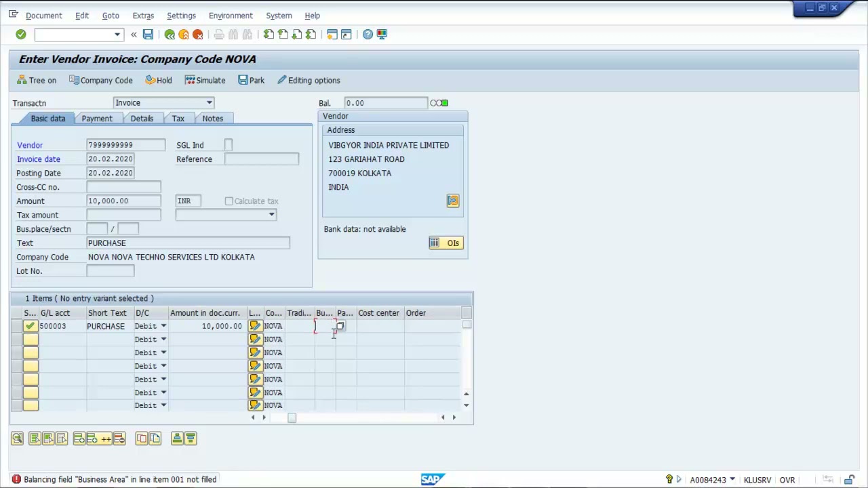868x488 pixels.
Task: Click the green Enter checkmark icon
Action: [x=20, y=34]
